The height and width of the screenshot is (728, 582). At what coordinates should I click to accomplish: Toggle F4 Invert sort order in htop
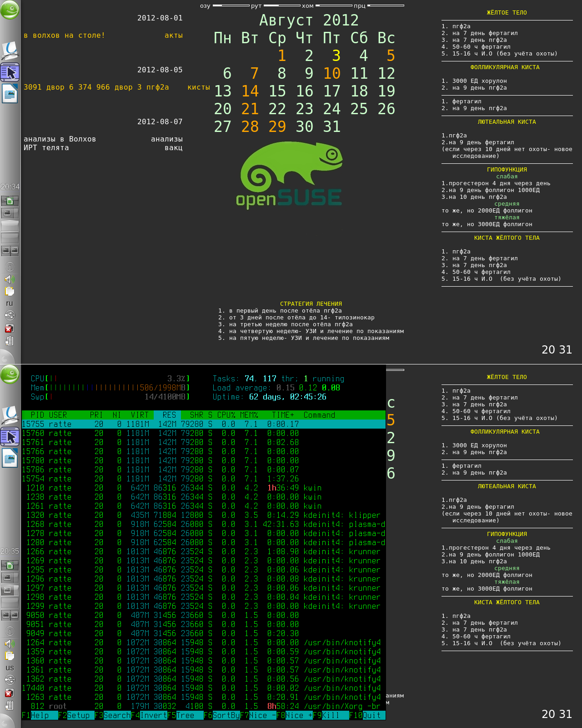pyautogui.click(x=153, y=715)
